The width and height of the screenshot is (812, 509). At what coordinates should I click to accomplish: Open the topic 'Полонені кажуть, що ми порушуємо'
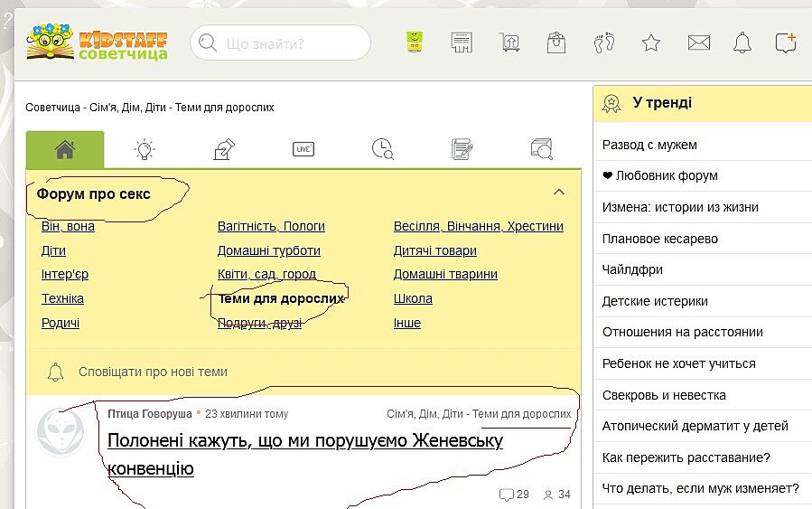point(304,441)
